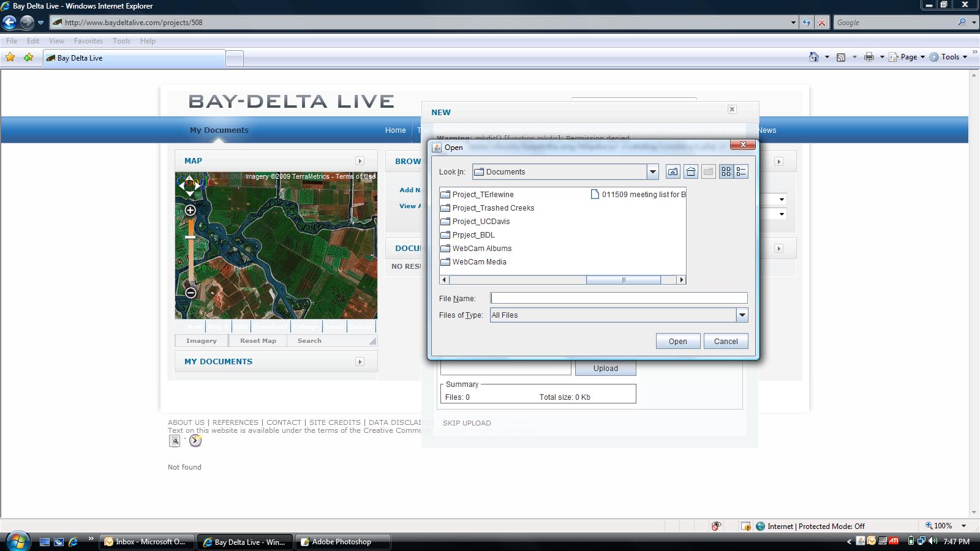Select the Project_Trashed Creeks folder
980x551 pixels.
(x=488, y=208)
